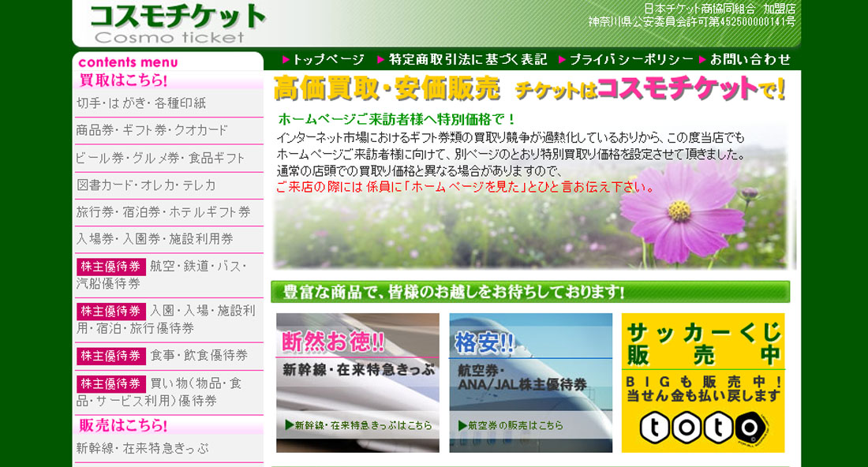Select 切手・はがき・各種印紙 in sidebar
The height and width of the screenshot is (467, 868).
141,103
